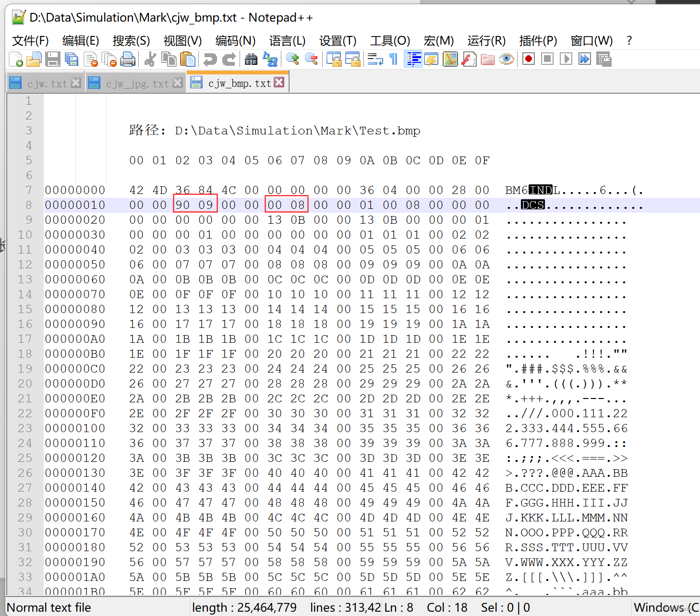Image resolution: width=700 pixels, height=616 pixels.
Task: Undo the last edit
Action: (210, 59)
